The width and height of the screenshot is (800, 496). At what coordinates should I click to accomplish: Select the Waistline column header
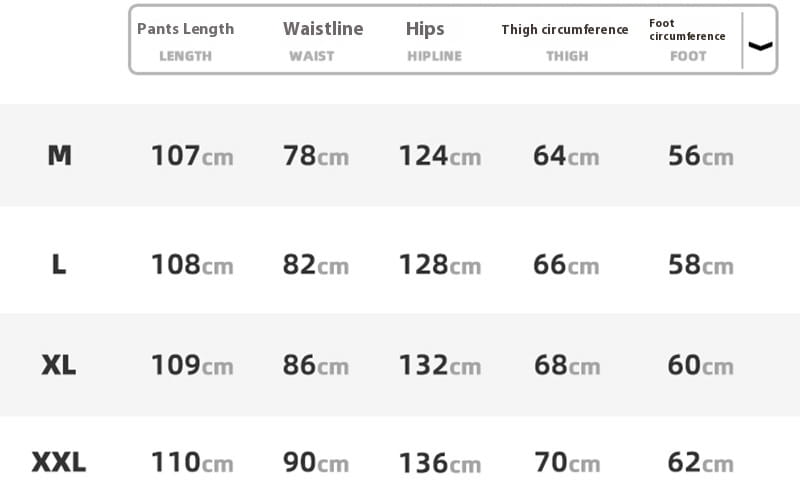(323, 29)
